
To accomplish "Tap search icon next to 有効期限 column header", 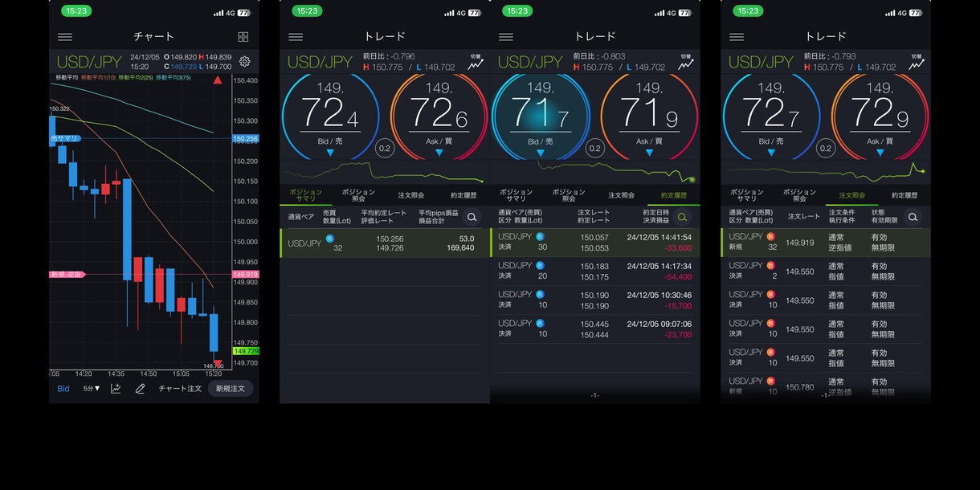I will [x=913, y=217].
